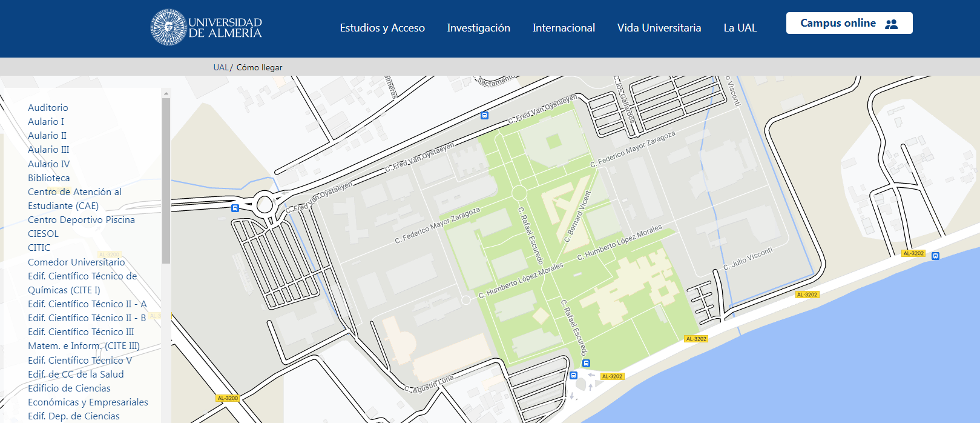Choose Auditorio from the location list
The width and height of the screenshot is (980, 423).
pyautogui.click(x=48, y=107)
